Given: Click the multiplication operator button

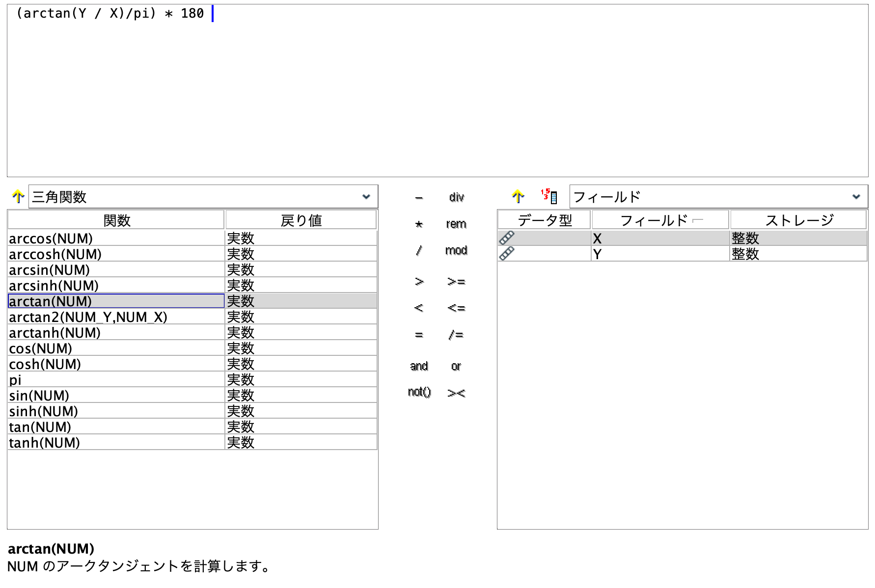Looking at the screenshot, I should pyautogui.click(x=418, y=223).
